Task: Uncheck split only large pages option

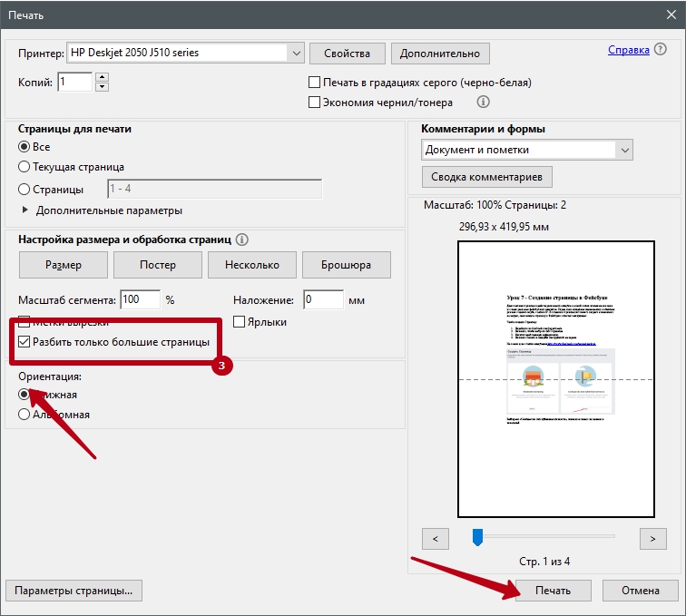Action: [x=24, y=342]
